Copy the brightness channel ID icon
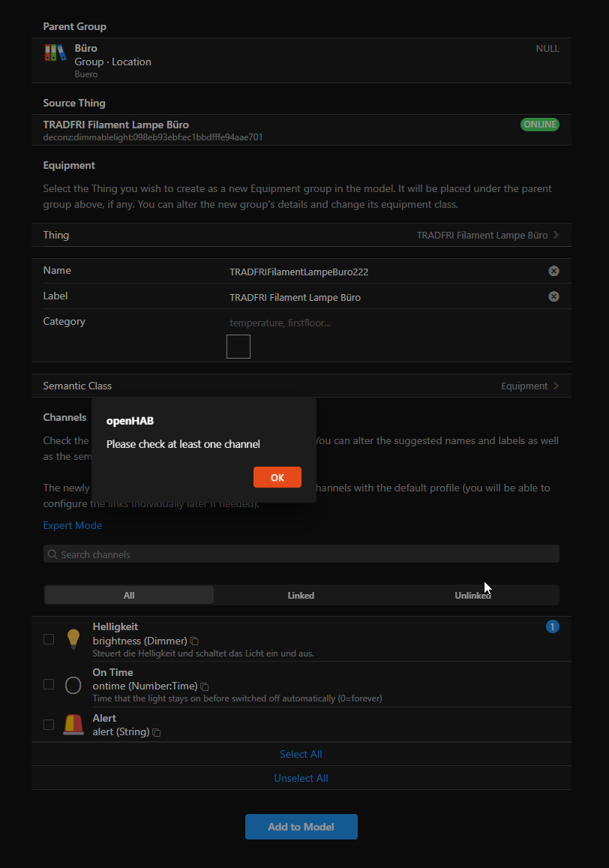 coord(194,641)
